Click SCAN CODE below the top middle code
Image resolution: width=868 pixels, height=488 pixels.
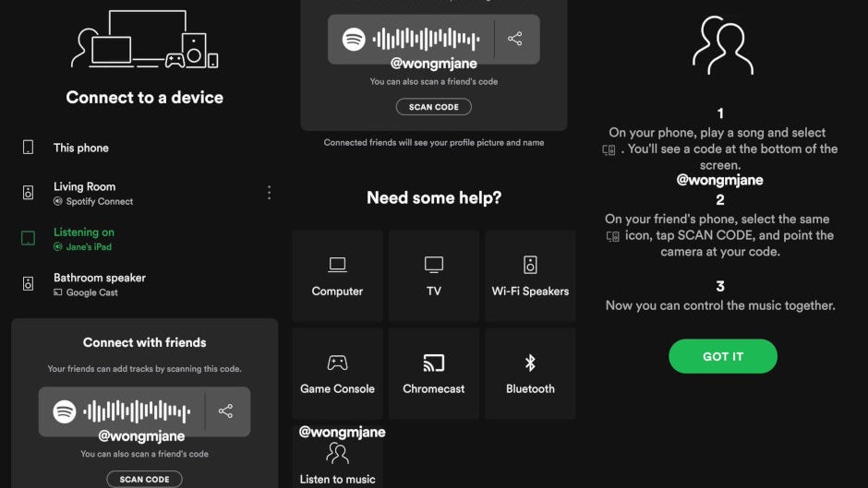434,107
